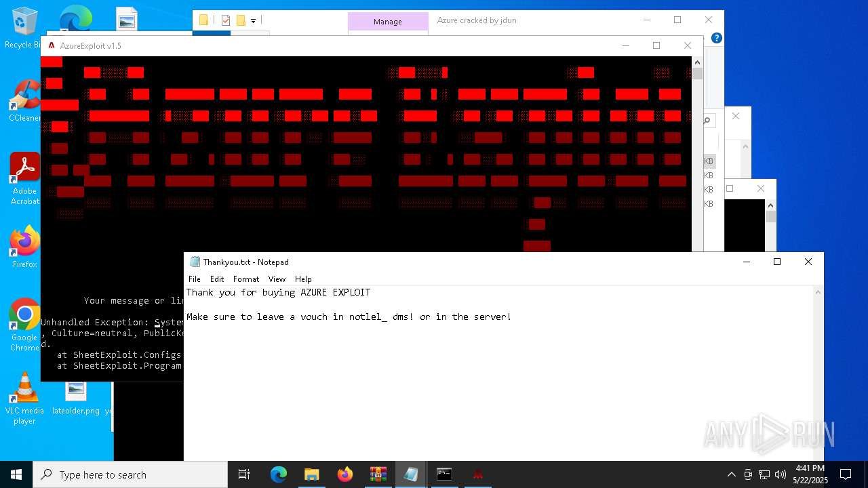The height and width of the screenshot is (488, 868).
Task: Click Explorer's Properties quick access icon
Action: [226, 20]
